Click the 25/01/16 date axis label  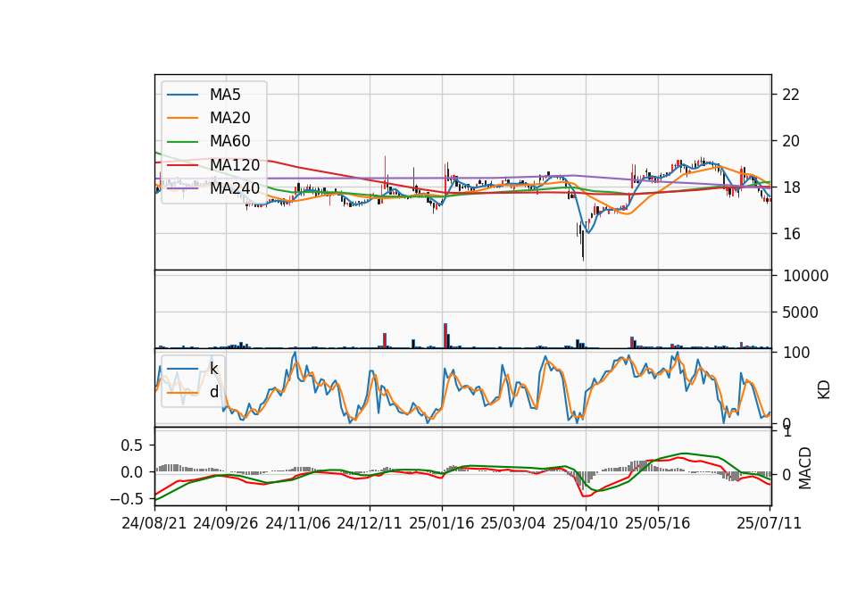442,523
